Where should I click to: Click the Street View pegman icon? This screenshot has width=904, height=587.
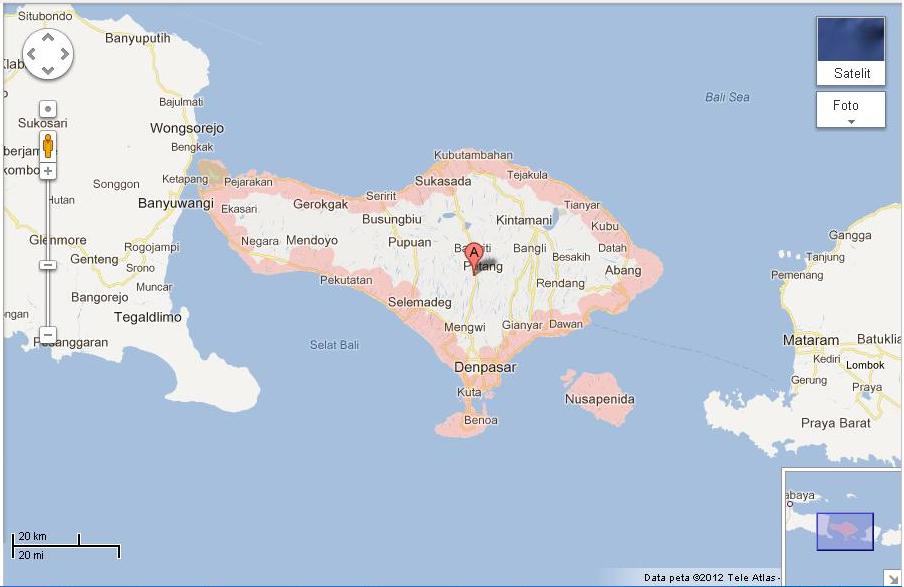click(x=48, y=145)
